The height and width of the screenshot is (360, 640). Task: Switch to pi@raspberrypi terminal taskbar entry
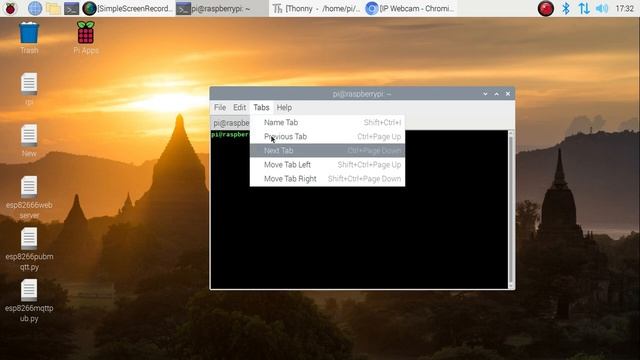pos(221,8)
